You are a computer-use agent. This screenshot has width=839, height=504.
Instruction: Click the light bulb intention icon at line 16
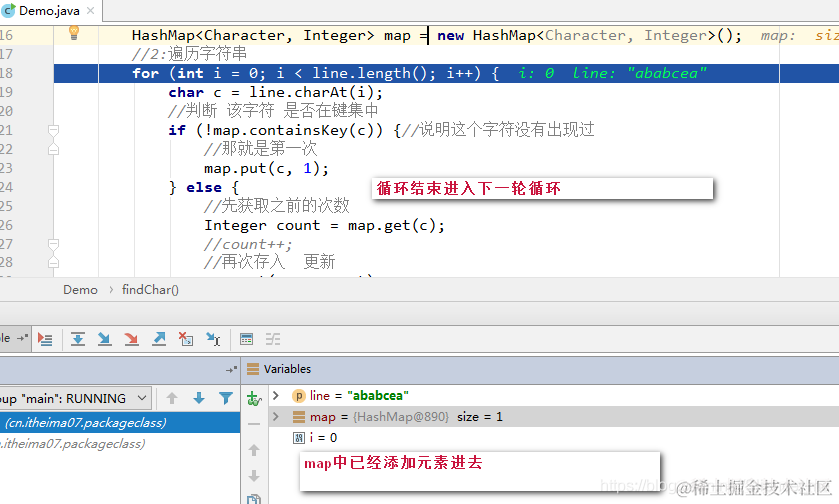pos(74,33)
